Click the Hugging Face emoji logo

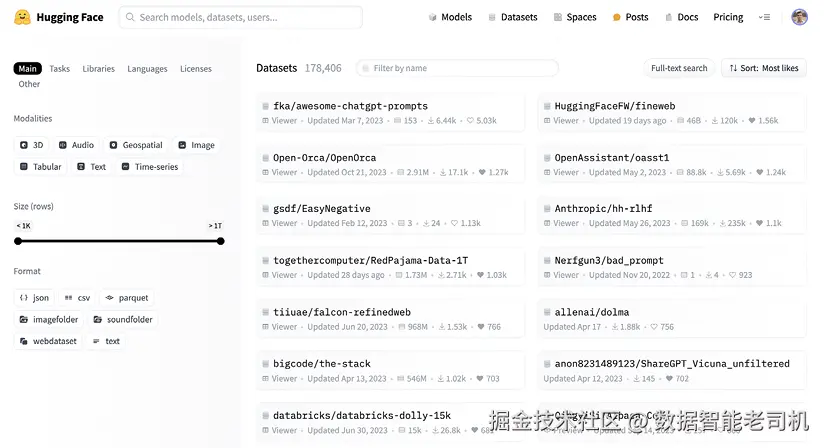22,17
